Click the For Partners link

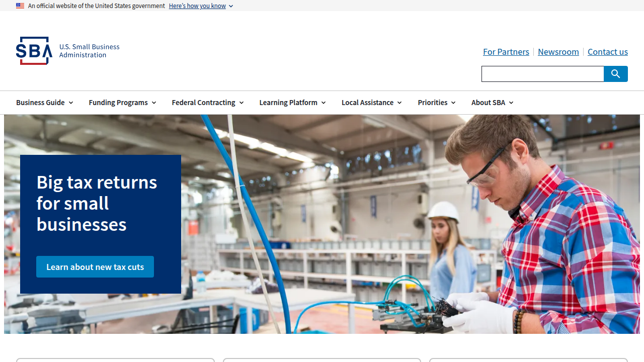pos(506,52)
